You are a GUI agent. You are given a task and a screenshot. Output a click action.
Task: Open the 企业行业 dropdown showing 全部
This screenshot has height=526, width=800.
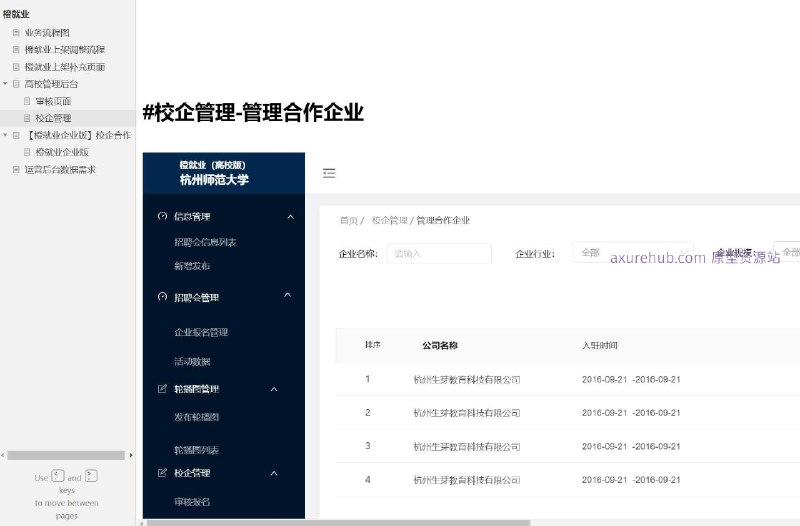click(x=633, y=253)
